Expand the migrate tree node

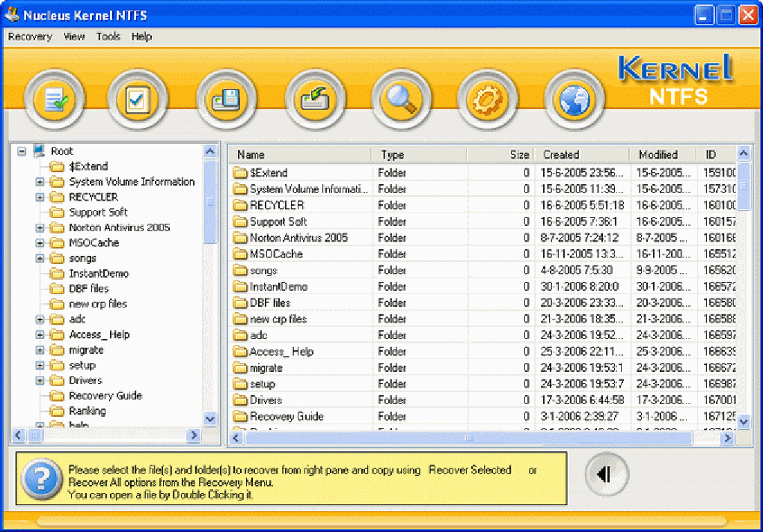(x=40, y=350)
